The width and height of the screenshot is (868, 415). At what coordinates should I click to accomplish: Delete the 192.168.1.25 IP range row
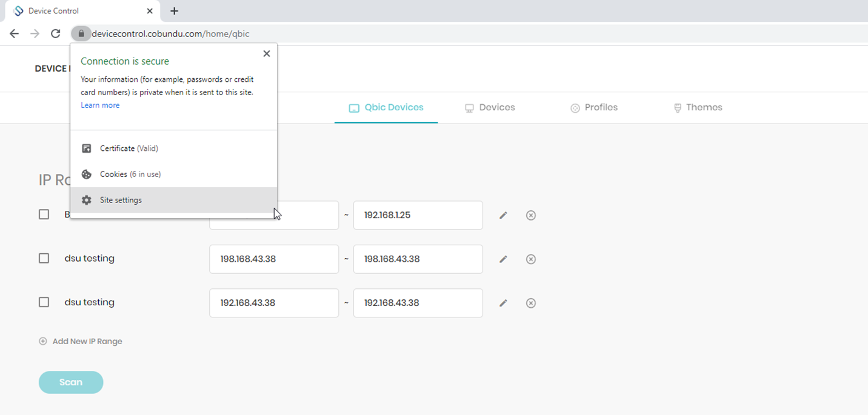(531, 215)
